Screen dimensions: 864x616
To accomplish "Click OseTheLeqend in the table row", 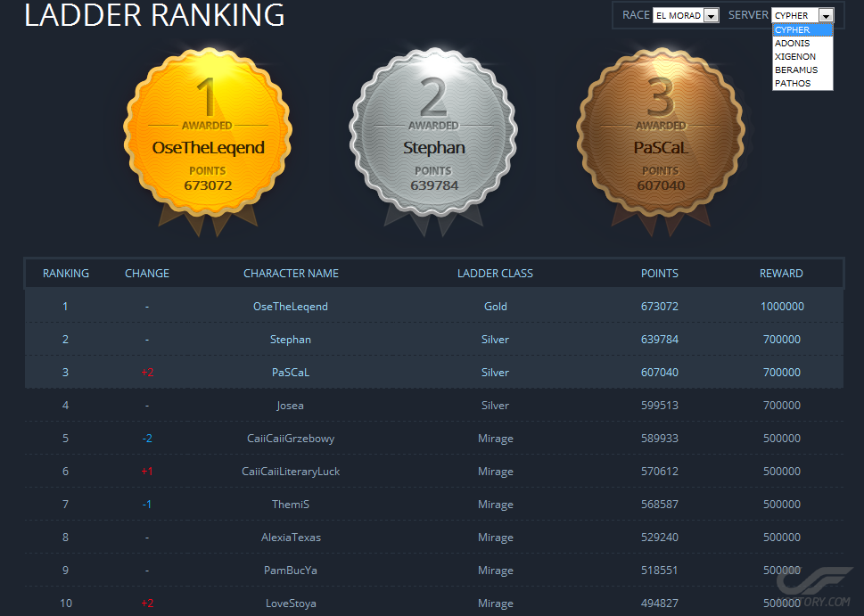I will click(291, 307).
